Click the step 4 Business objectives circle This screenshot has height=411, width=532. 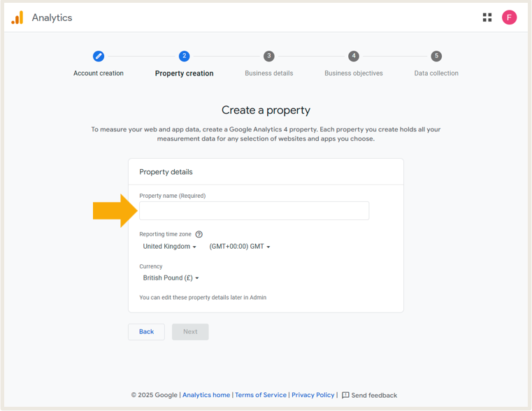(354, 56)
